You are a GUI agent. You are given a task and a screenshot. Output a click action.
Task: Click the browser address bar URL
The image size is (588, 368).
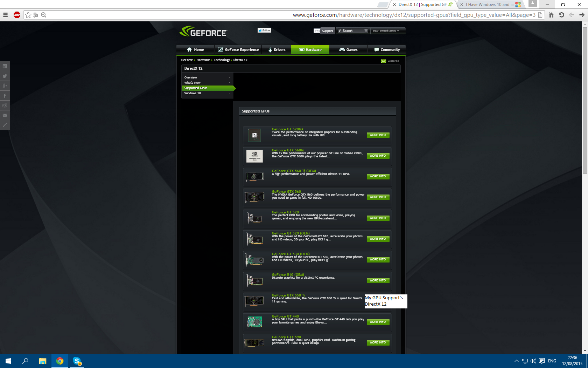pos(414,15)
